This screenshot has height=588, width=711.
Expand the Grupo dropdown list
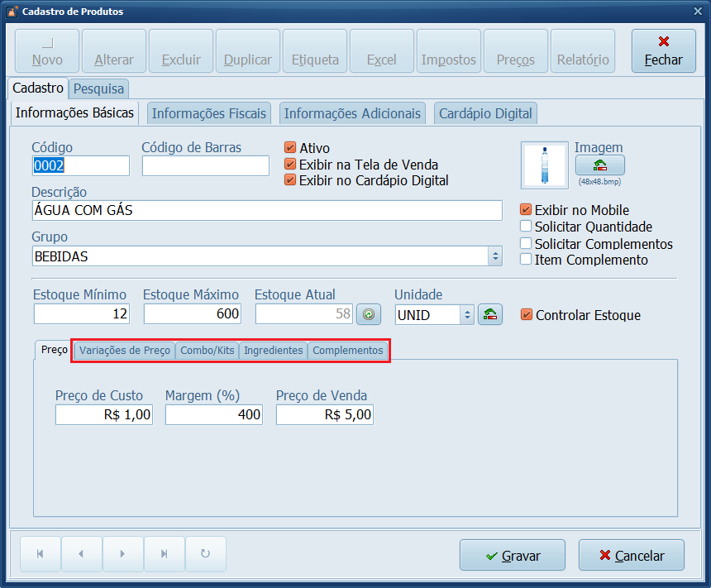495,256
